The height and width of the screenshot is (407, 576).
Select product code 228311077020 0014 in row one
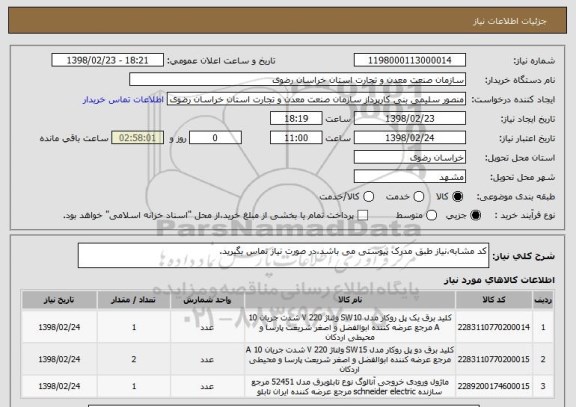[x=493, y=327]
